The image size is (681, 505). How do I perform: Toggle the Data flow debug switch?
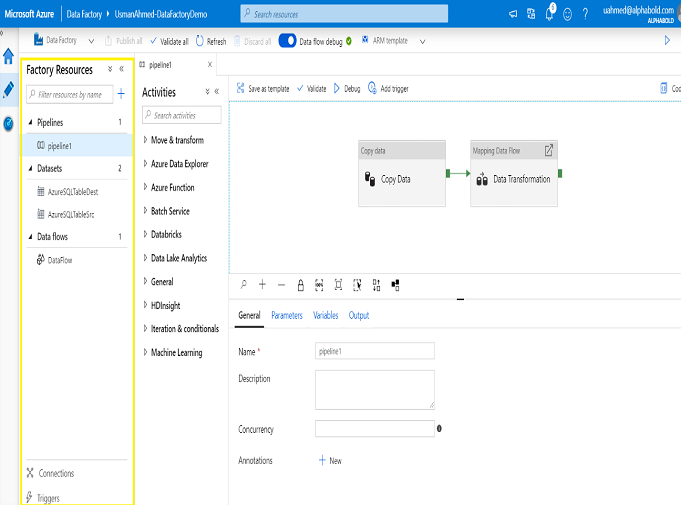(x=287, y=40)
